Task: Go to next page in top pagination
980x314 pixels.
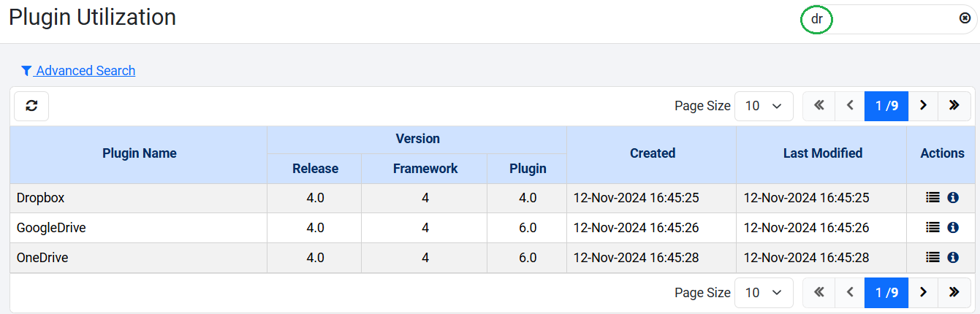Action: coord(923,106)
